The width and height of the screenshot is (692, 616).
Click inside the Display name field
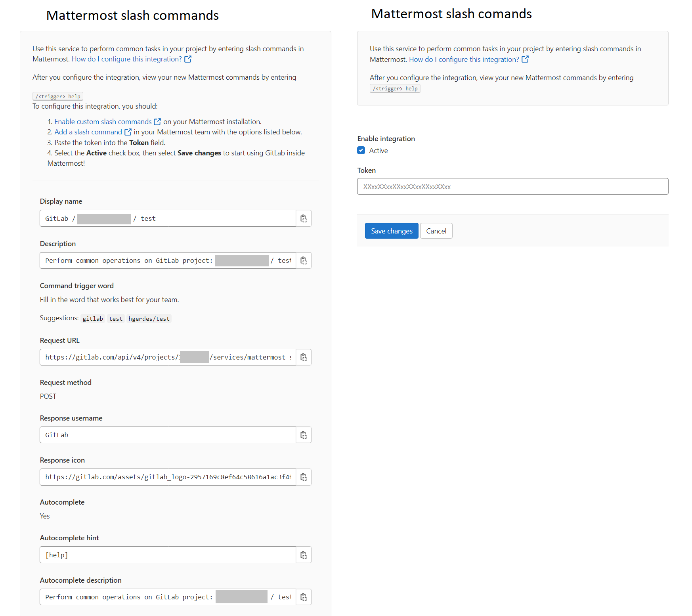coord(214,218)
